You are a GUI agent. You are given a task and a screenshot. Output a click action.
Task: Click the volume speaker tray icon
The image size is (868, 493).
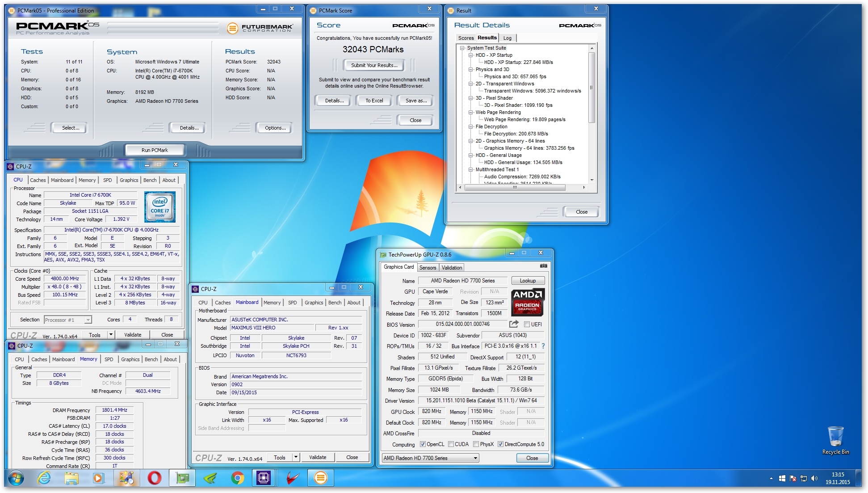(814, 478)
